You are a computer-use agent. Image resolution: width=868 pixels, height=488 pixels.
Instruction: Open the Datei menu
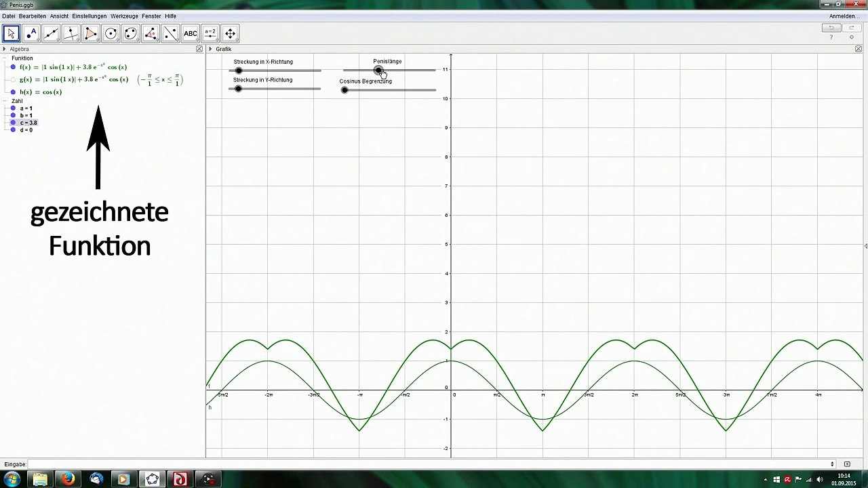(x=8, y=16)
